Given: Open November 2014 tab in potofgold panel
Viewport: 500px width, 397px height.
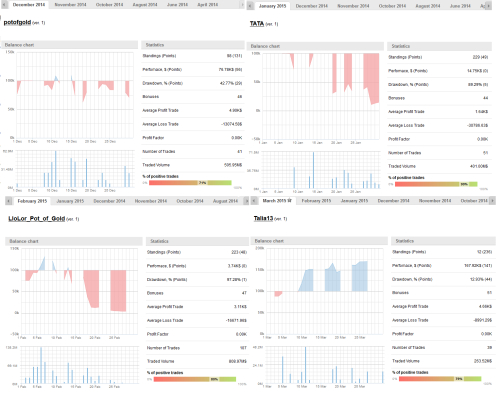Looking at the screenshot, I should pos(70,5).
